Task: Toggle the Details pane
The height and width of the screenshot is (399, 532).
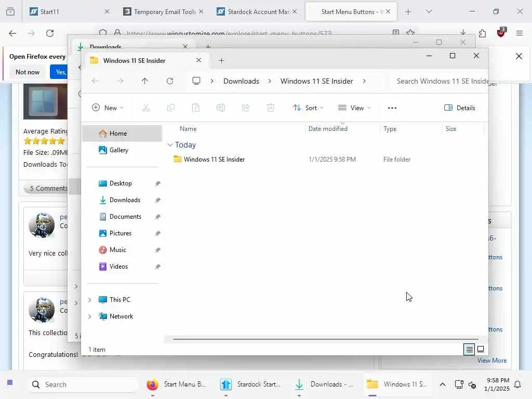Action: click(460, 108)
